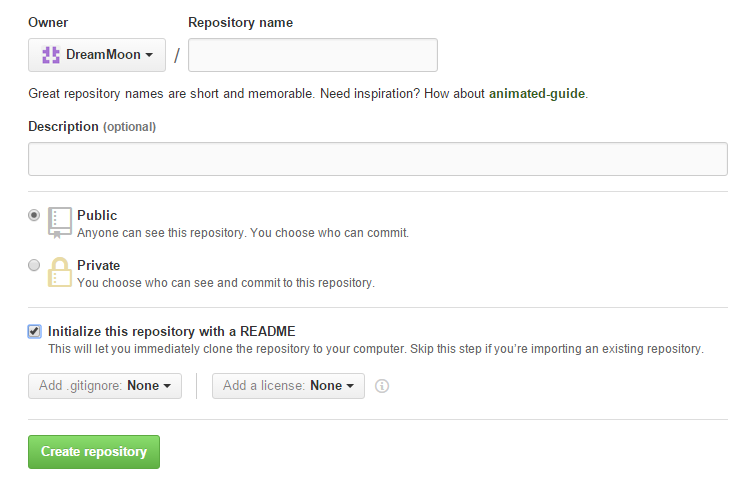Click the Create repository button
This screenshot has height=488, width=748.
tap(94, 452)
